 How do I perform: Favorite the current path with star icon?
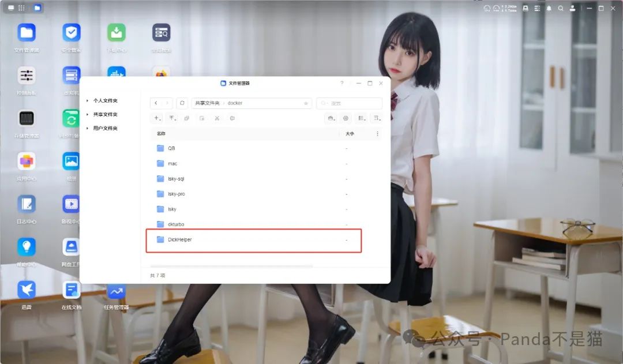[x=306, y=103]
